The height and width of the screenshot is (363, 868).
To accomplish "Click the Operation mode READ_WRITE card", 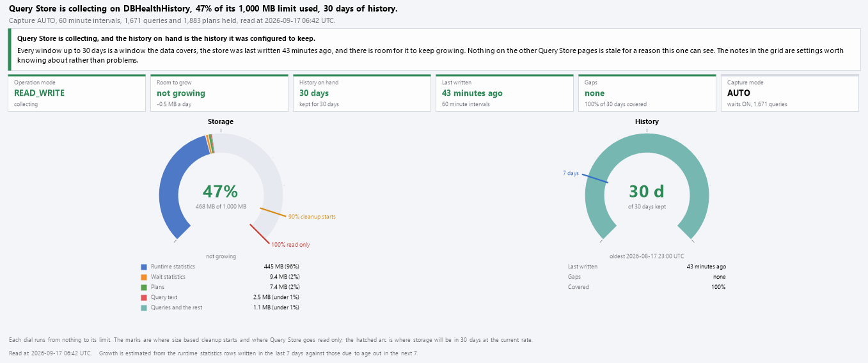I will coord(77,93).
